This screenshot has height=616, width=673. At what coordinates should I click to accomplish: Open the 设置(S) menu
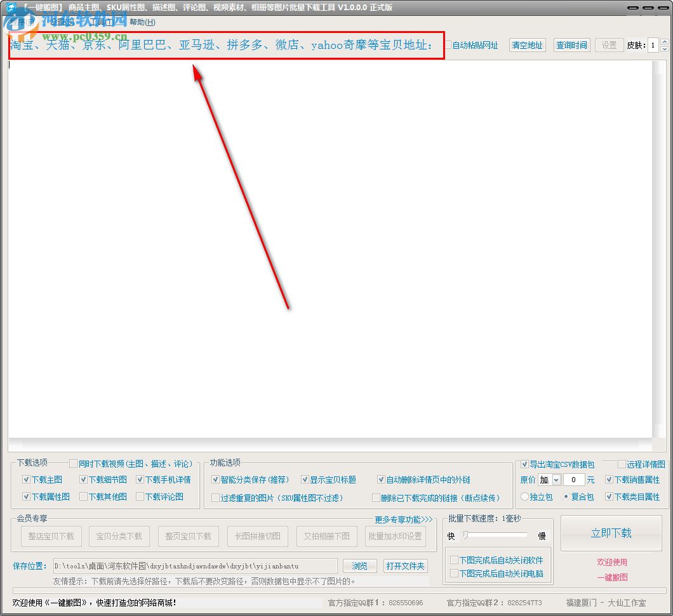[62, 22]
